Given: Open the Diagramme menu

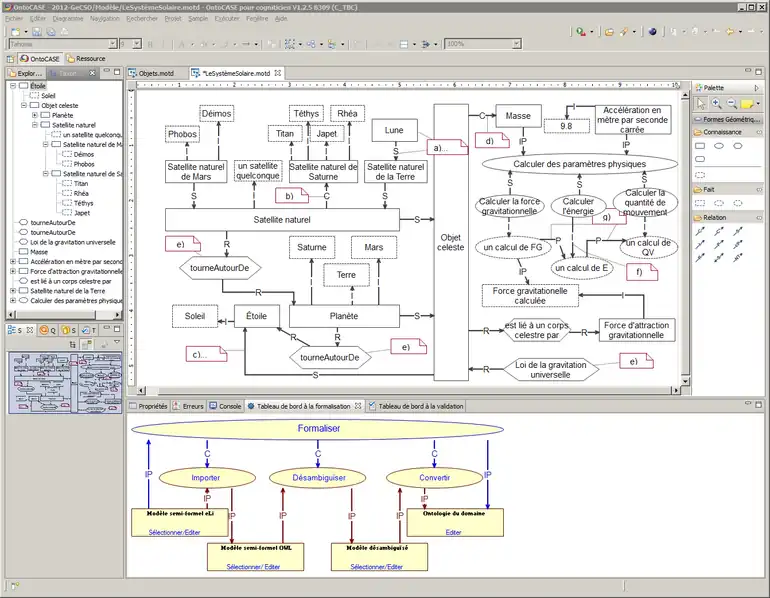Looking at the screenshot, I should [68, 18].
